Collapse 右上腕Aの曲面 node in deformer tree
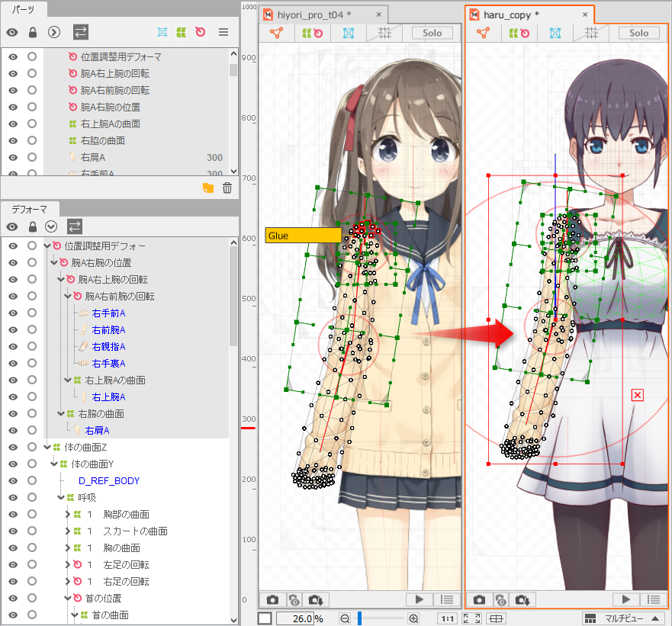The width and height of the screenshot is (672, 626). pos(68,380)
